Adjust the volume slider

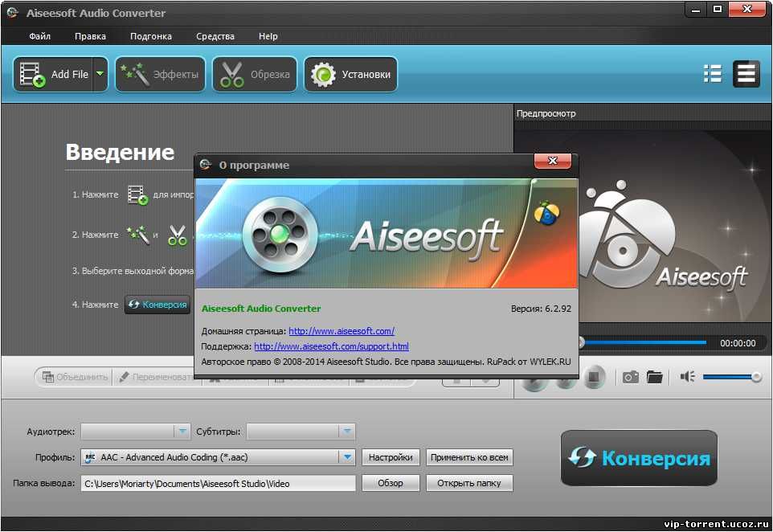pyautogui.click(x=731, y=377)
